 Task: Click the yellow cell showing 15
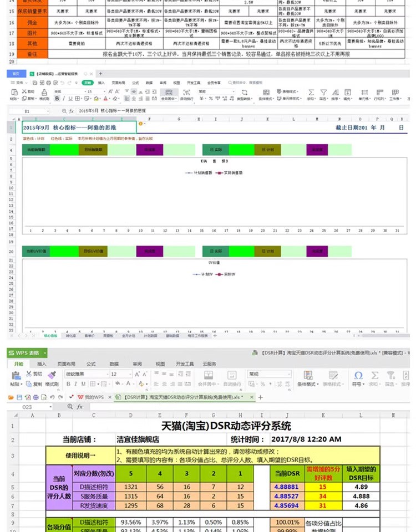pos(323,487)
